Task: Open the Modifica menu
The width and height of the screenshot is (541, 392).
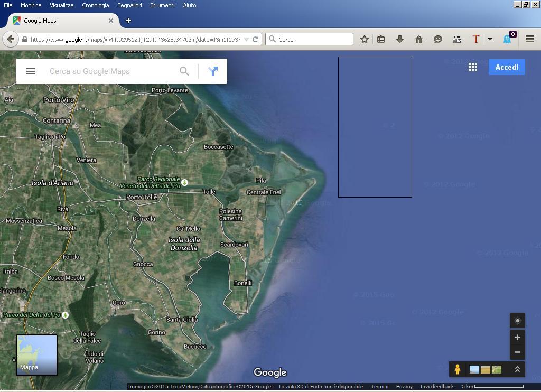Action: click(x=31, y=5)
